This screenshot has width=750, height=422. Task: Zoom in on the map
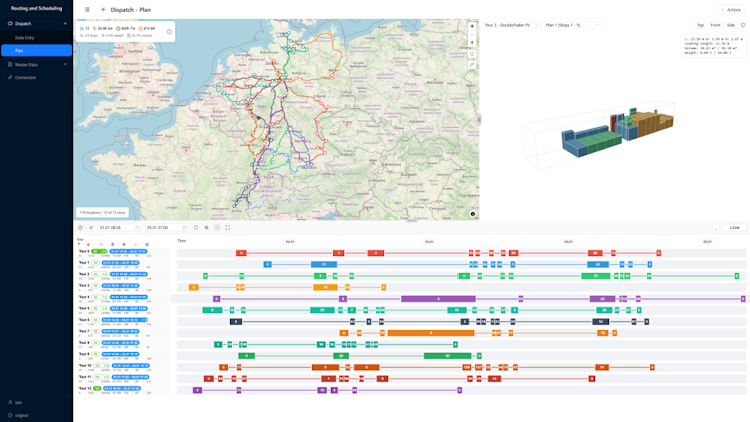pyautogui.click(x=472, y=26)
